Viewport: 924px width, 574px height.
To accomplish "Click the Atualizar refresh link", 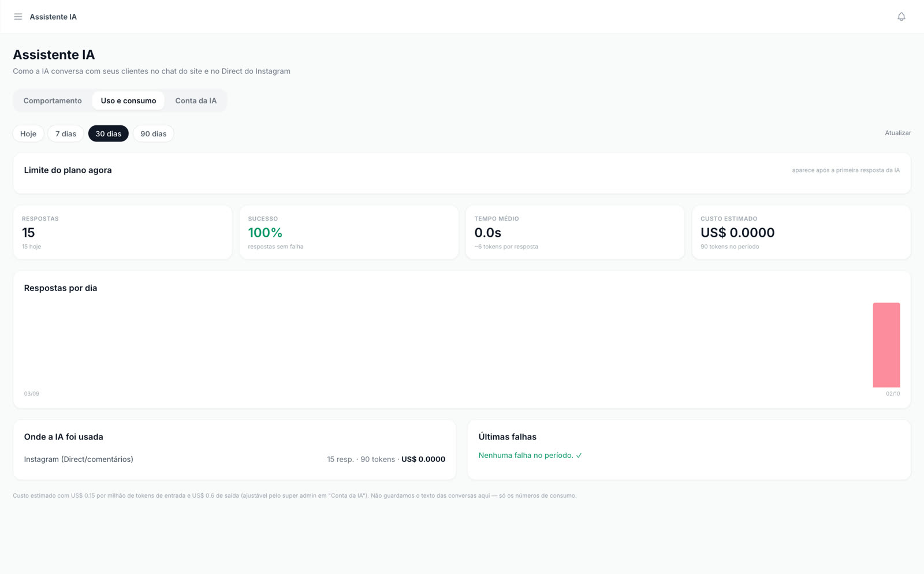I will 897,133.
